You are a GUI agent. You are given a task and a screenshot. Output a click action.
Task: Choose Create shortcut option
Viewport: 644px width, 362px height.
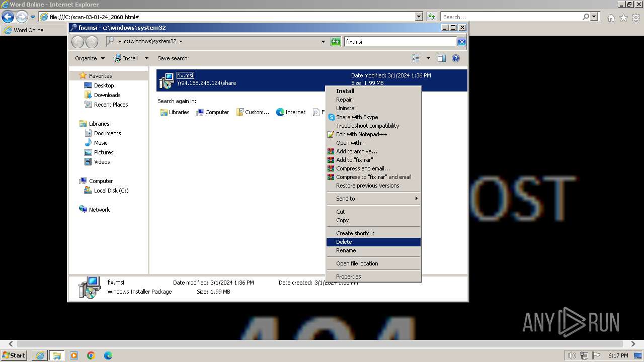pos(373,233)
